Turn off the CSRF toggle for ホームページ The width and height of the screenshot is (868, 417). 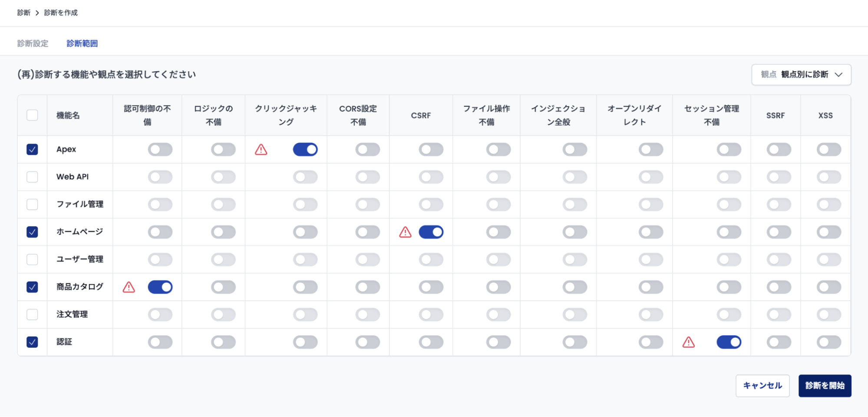(x=431, y=232)
